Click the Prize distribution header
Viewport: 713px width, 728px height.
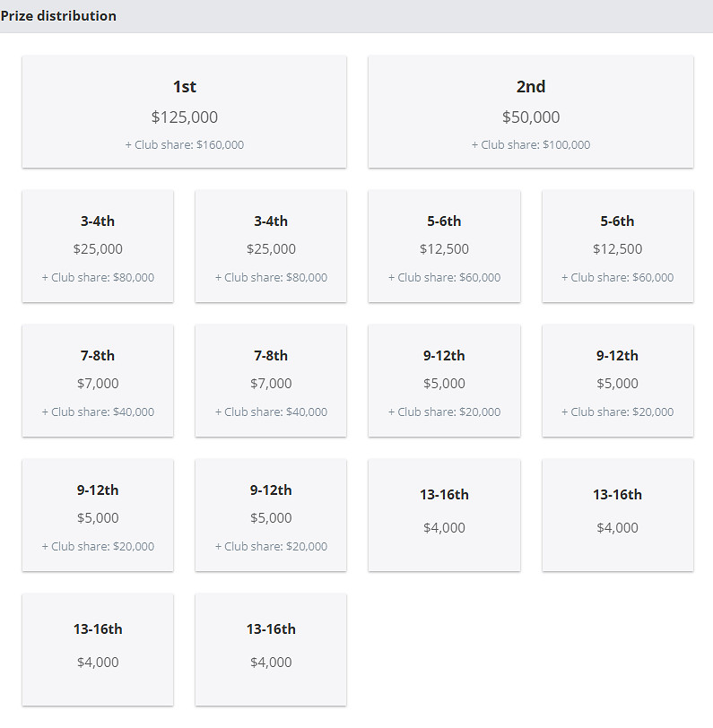click(59, 16)
